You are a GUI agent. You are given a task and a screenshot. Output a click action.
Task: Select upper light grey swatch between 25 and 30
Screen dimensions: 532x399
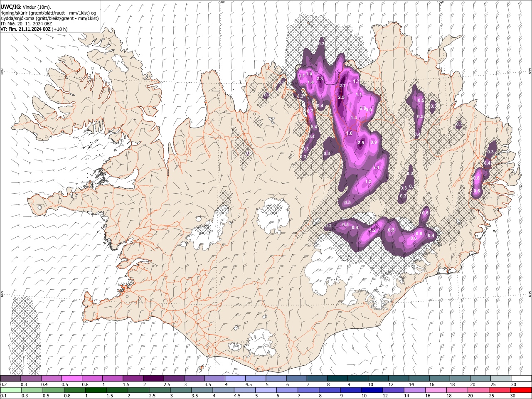[501, 379]
